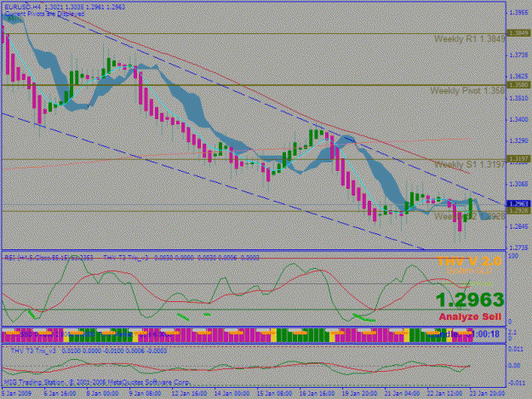
Task: Select the 'Weekly S1 1.3197' label
Action: [470, 165]
